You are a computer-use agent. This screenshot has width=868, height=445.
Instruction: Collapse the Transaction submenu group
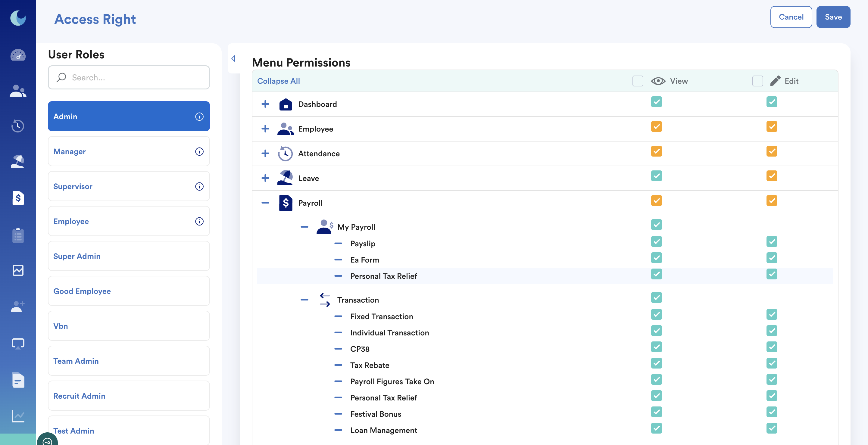[x=304, y=300]
